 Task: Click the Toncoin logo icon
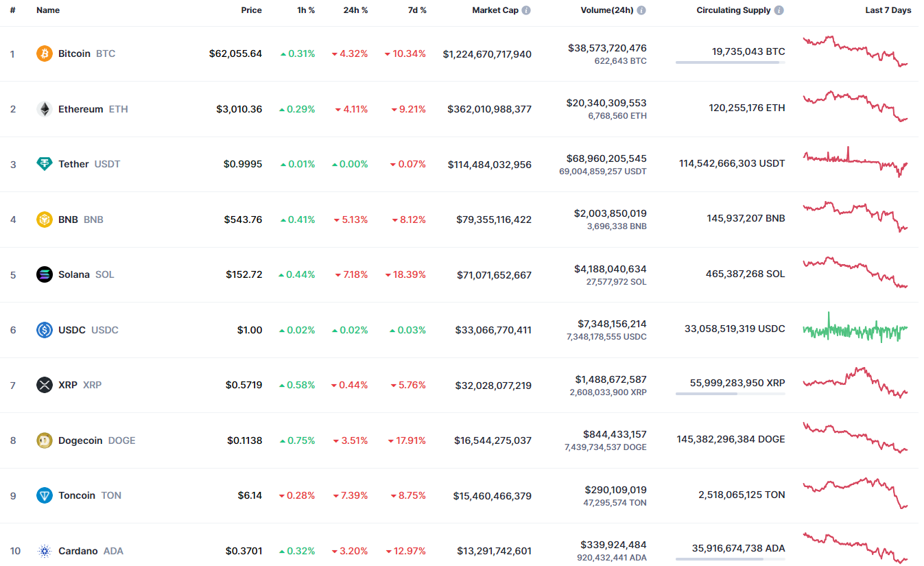[x=44, y=495]
